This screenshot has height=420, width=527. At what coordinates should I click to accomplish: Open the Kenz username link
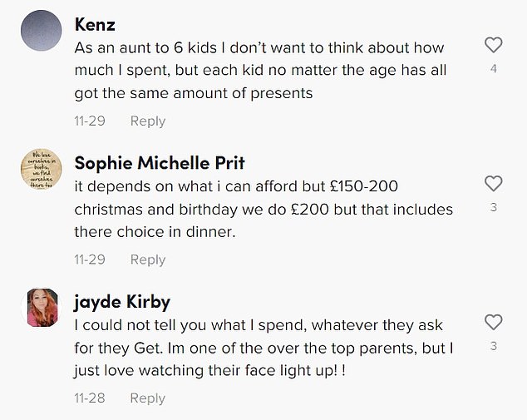tap(95, 23)
